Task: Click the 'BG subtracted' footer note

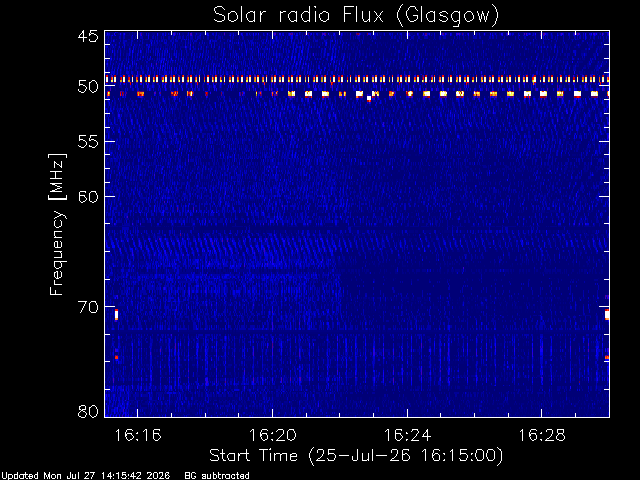Action: point(217,476)
